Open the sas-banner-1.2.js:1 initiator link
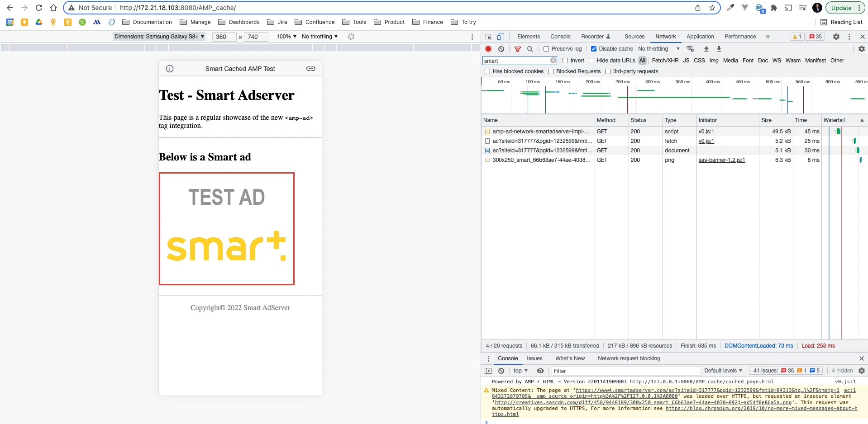 pyautogui.click(x=721, y=160)
